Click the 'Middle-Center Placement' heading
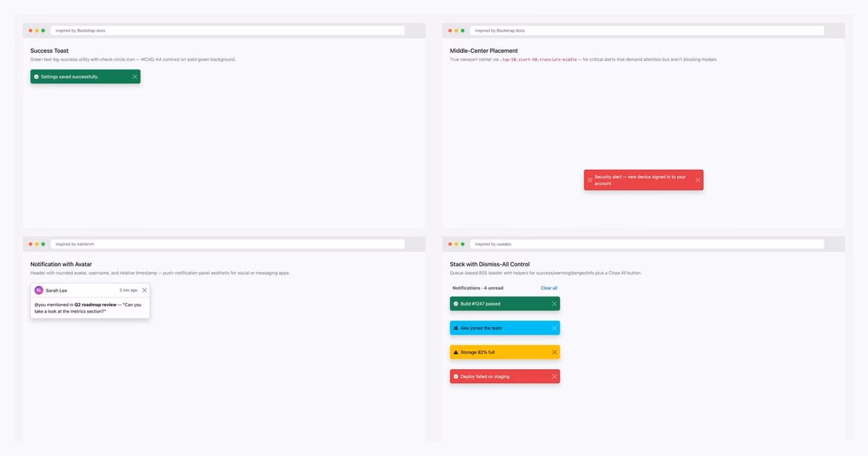Viewport: 868px width, 456px height. tap(484, 51)
